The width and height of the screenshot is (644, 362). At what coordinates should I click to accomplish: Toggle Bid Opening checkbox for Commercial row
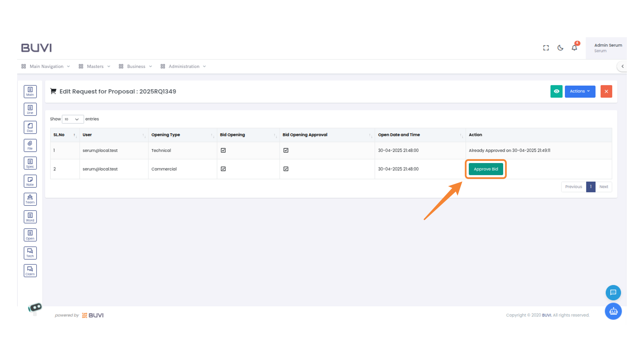(223, 169)
